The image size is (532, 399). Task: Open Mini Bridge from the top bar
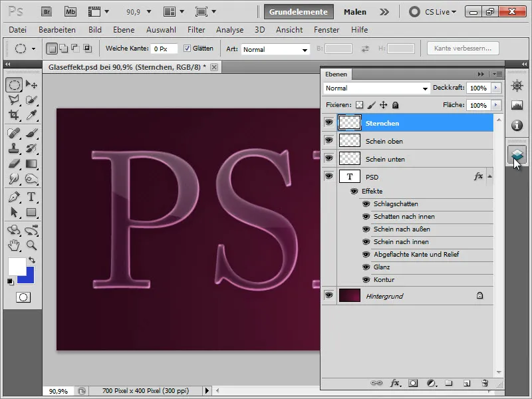(70, 12)
